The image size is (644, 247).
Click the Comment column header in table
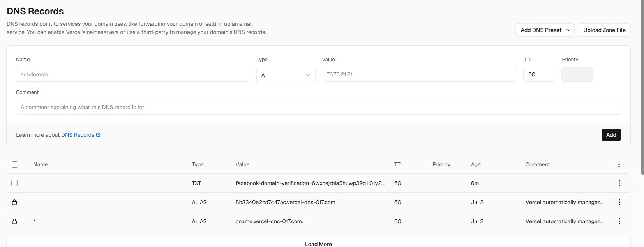(x=538, y=164)
